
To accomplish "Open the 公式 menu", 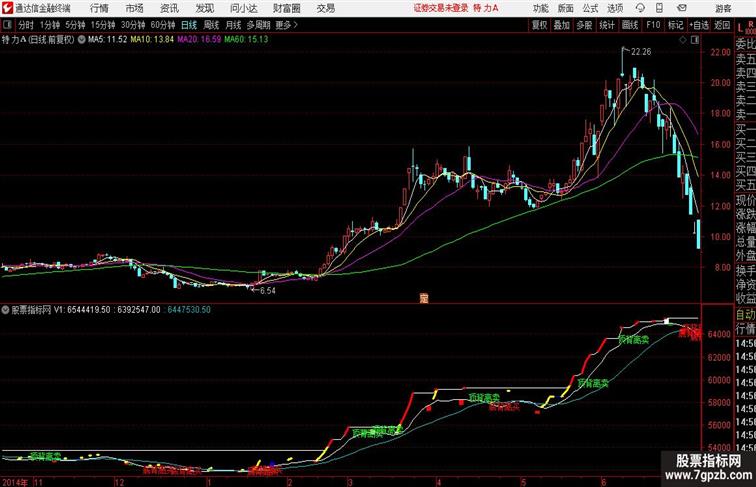I will [x=590, y=8].
